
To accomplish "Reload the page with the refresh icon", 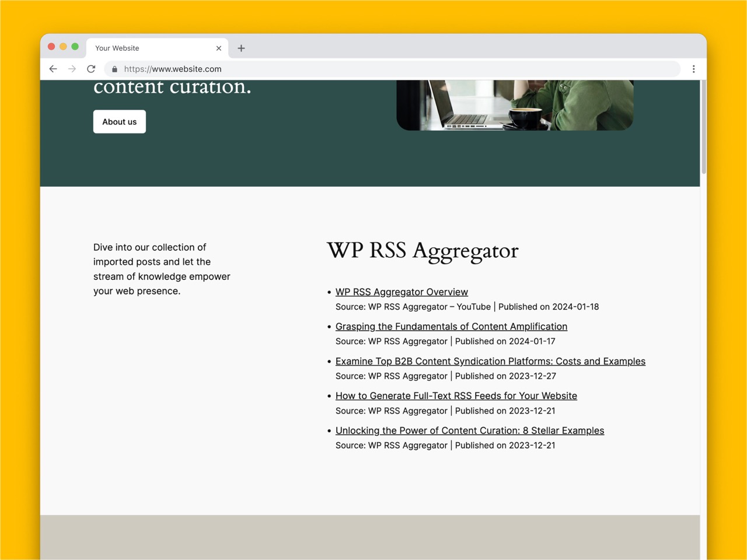I will click(x=91, y=69).
